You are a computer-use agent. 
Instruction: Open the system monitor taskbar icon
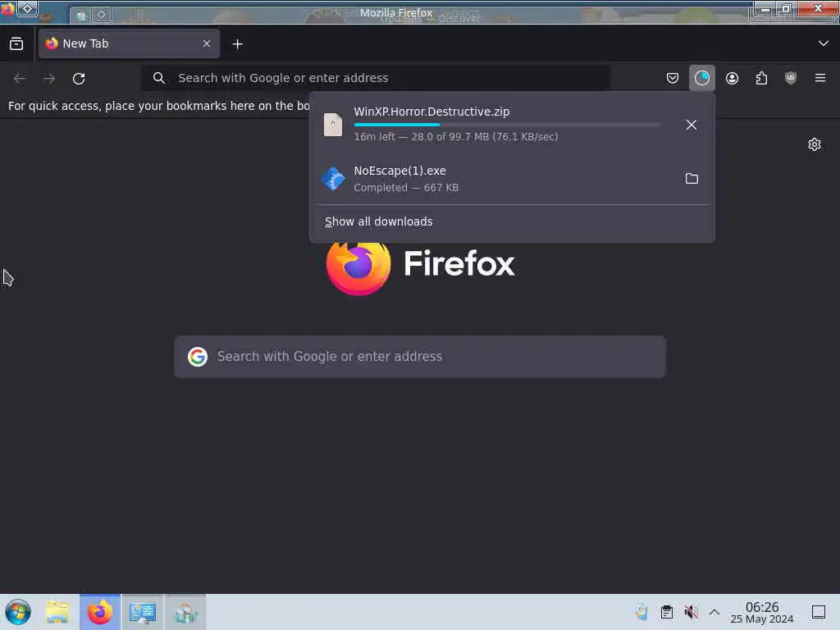(x=143, y=612)
